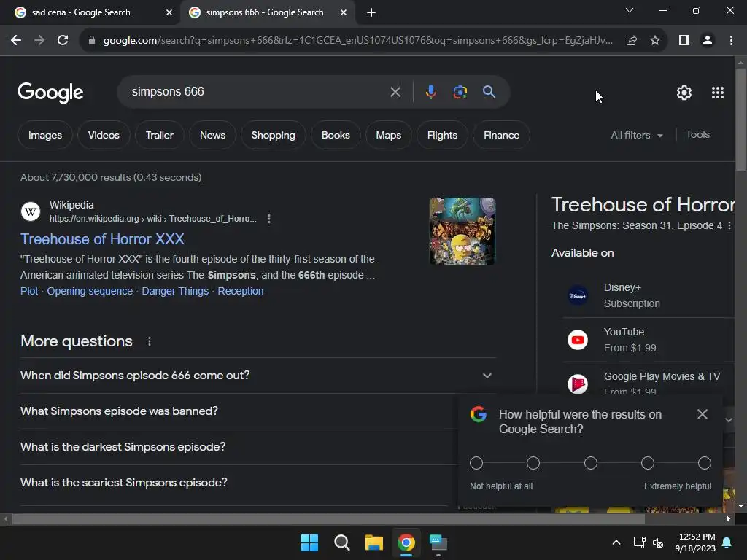Filter results by Videos
Viewport: 747px width, 560px height.
point(104,135)
